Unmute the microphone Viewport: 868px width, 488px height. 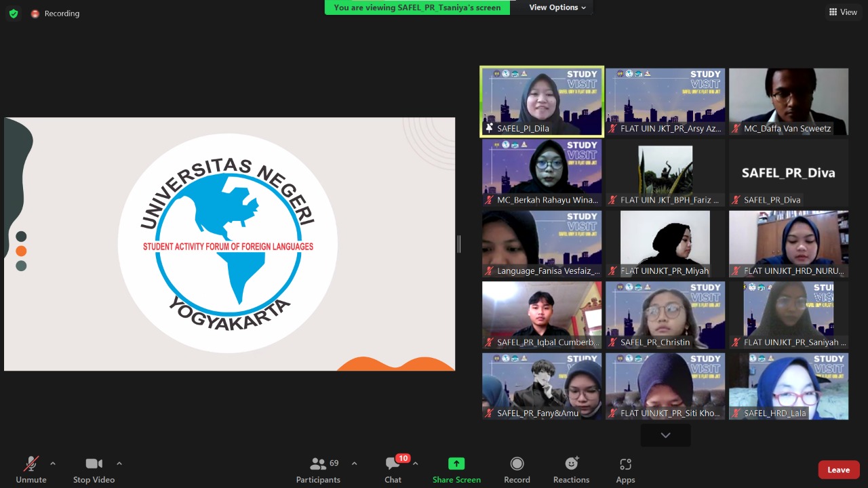coord(31,470)
